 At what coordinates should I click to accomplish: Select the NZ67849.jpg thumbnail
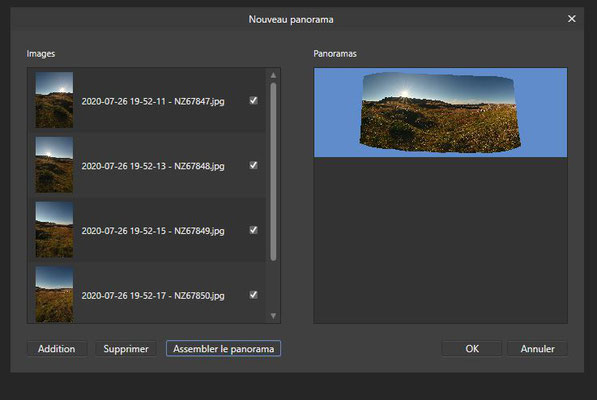pyautogui.click(x=54, y=229)
